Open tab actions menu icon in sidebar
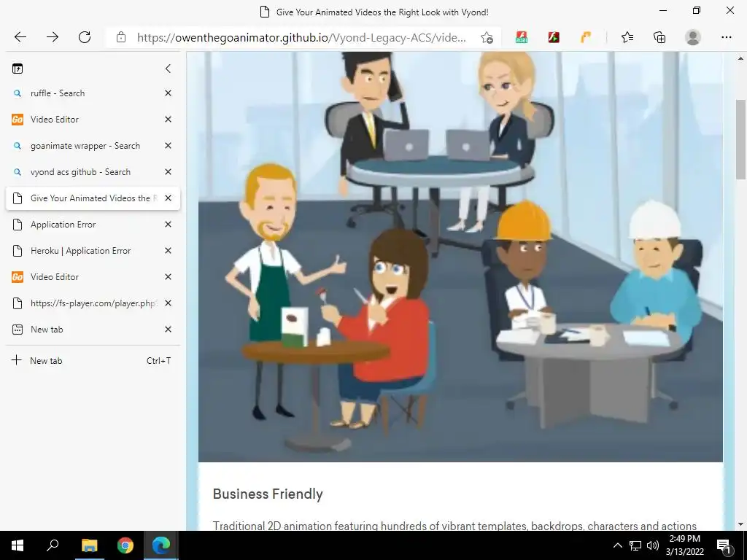Viewport: 747px width, 560px height. click(18, 69)
